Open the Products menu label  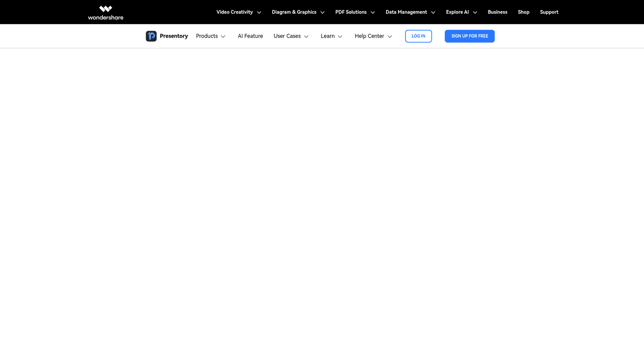206,36
